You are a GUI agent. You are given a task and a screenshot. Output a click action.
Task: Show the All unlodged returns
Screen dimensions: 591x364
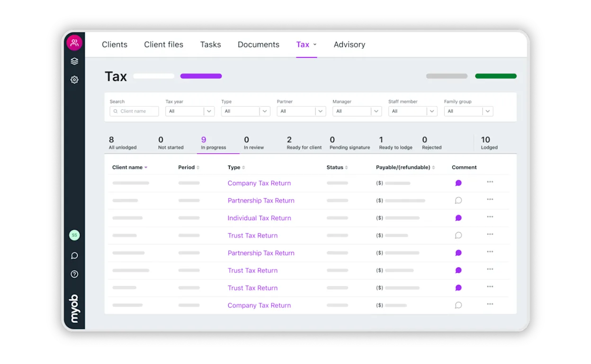(123, 143)
